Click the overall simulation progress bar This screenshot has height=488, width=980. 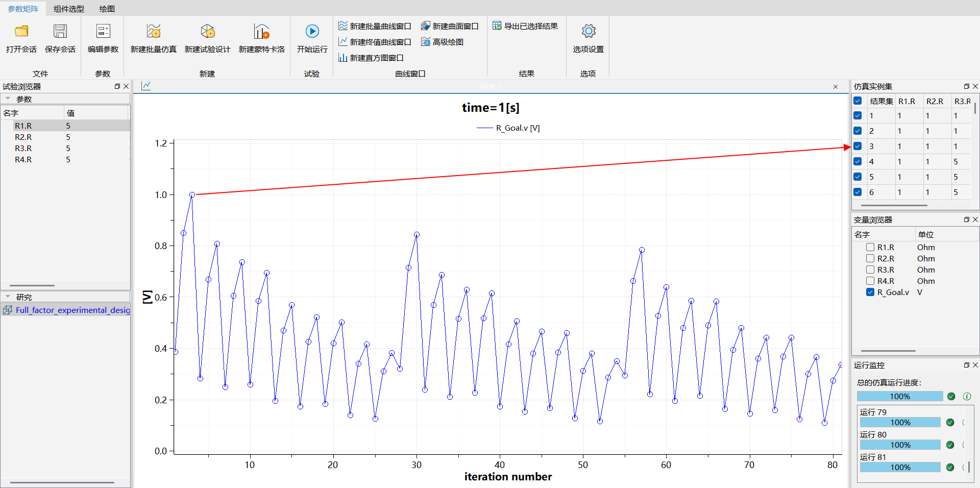(899, 396)
